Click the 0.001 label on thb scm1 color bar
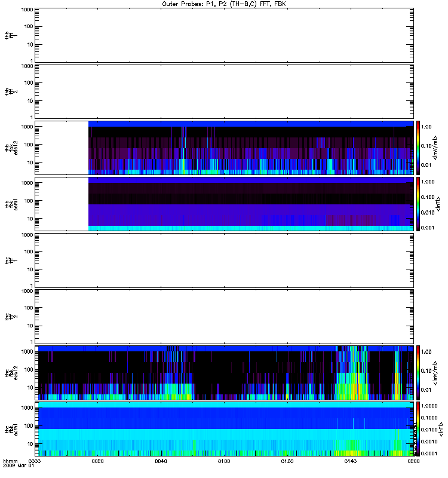This screenshot has height=478, width=448. pos(428,228)
